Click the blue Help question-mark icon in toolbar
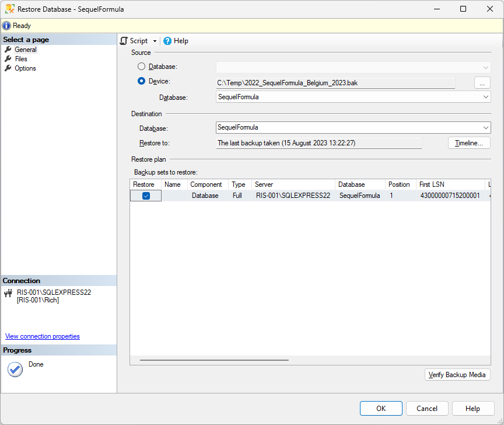Screen dimensions: 504x425 pos(167,41)
